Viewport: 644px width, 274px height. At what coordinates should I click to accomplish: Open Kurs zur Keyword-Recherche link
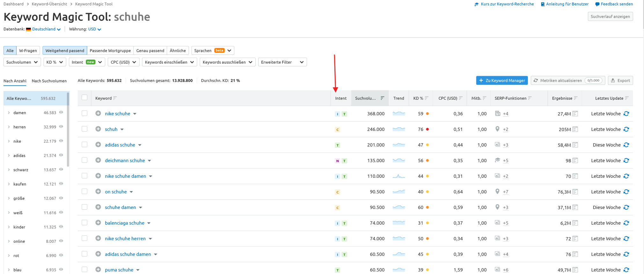coord(504,4)
